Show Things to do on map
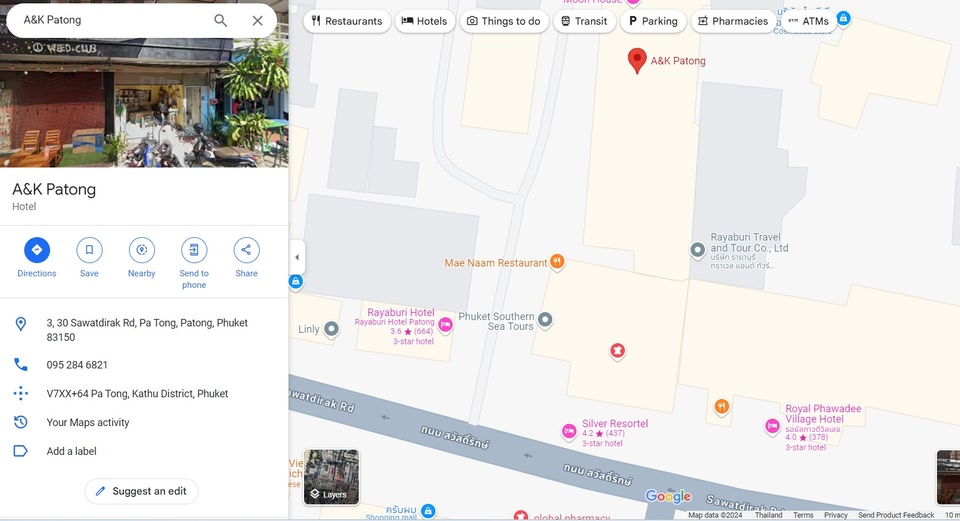This screenshot has width=960, height=521. coord(504,21)
